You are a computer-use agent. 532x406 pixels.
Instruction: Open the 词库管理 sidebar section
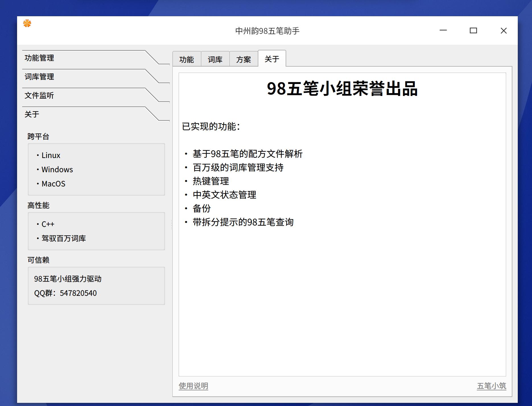(x=39, y=77)
